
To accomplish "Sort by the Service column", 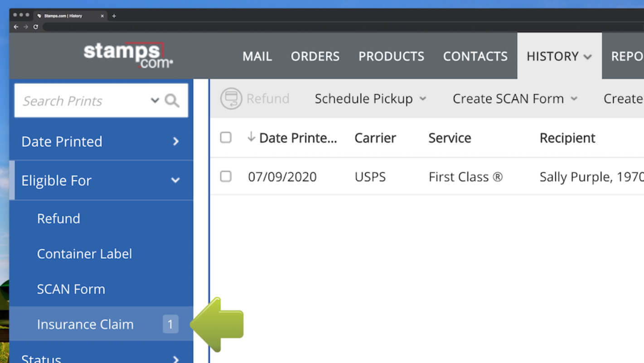I will click(x=450, y=137).
